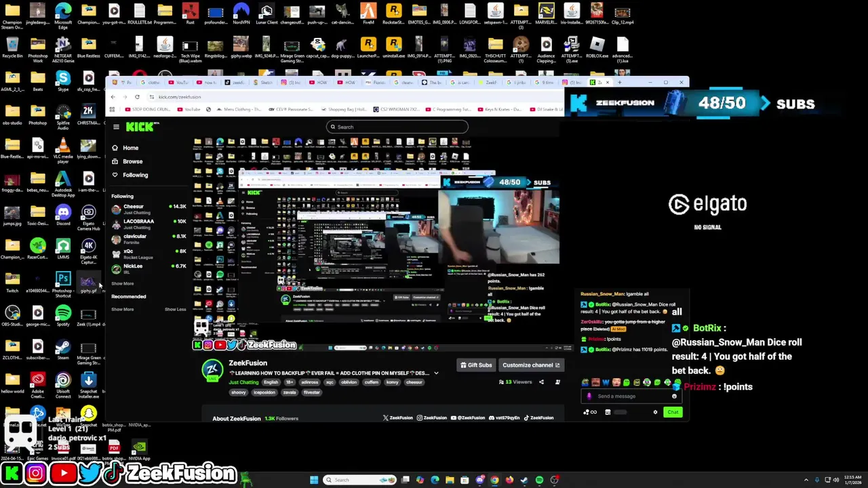Show more recommended channels

coord(123,309)
